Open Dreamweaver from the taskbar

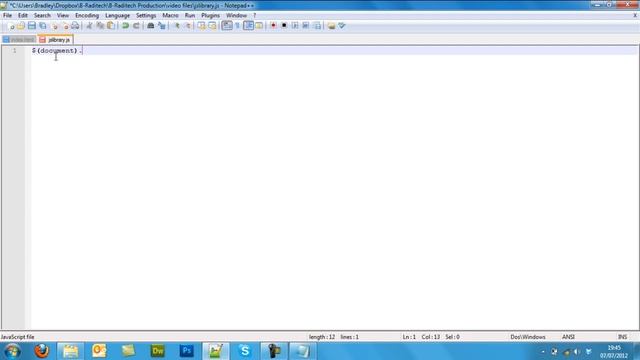coord(158,351)
